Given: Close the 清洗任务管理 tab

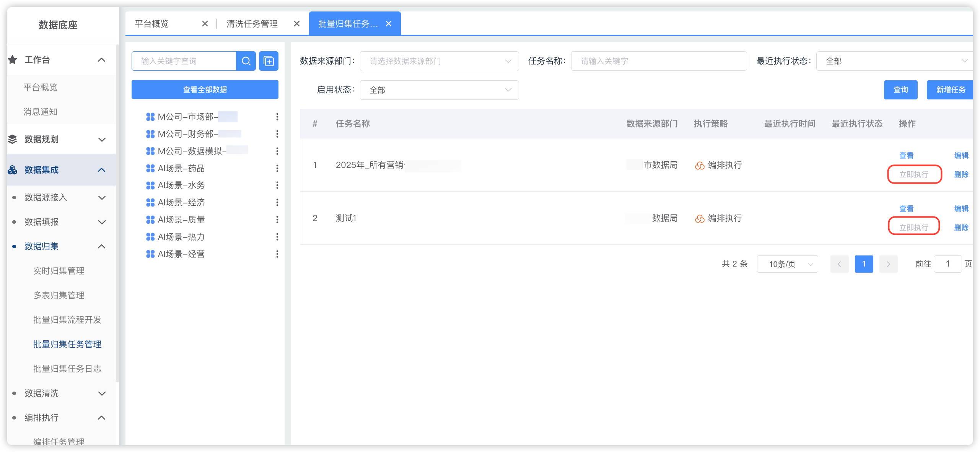Looking at the screenshot, I should pyautogui.click(x=296, y=24).
